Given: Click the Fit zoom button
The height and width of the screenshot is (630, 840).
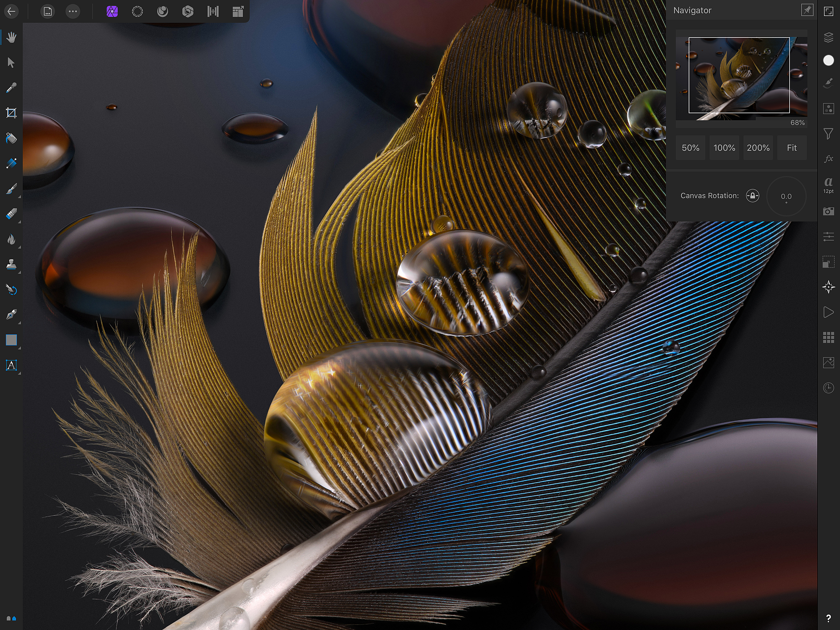Looking at the screenshot, I should (792, 148).
